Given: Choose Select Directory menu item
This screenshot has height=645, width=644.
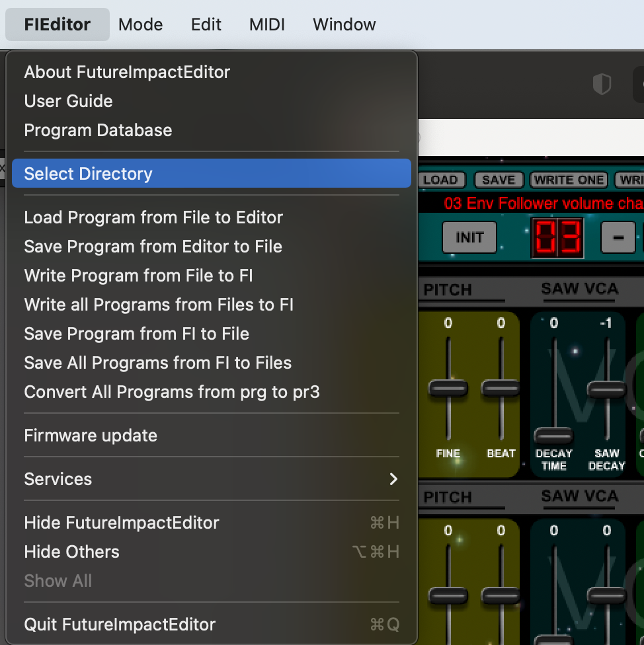Looking at the screenshot, I should pyautogui.click(x=212, y=174).
